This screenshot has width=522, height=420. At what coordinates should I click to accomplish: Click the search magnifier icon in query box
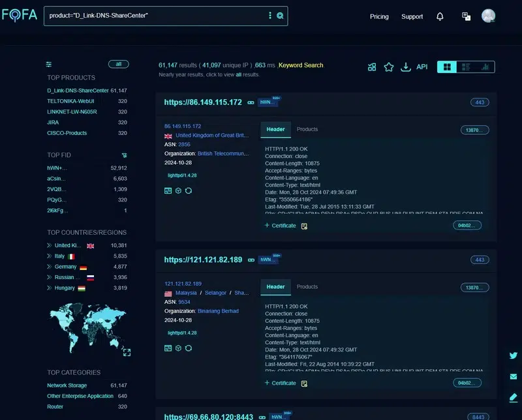[x=280, y=16]
